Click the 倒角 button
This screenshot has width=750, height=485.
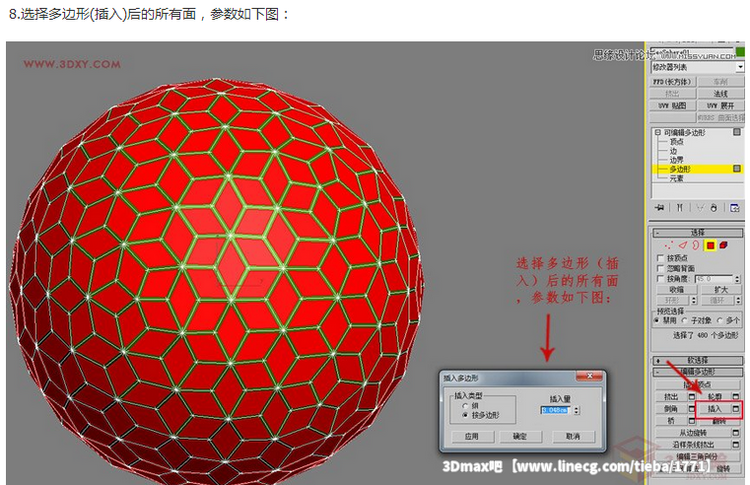coord(671,409)
